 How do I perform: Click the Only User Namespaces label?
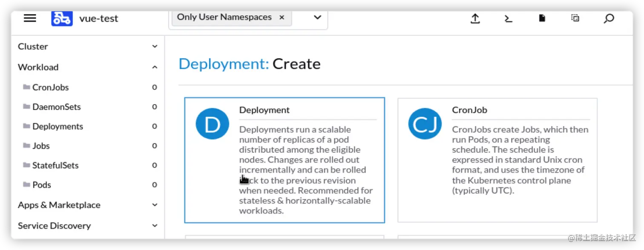pos(224,17)
